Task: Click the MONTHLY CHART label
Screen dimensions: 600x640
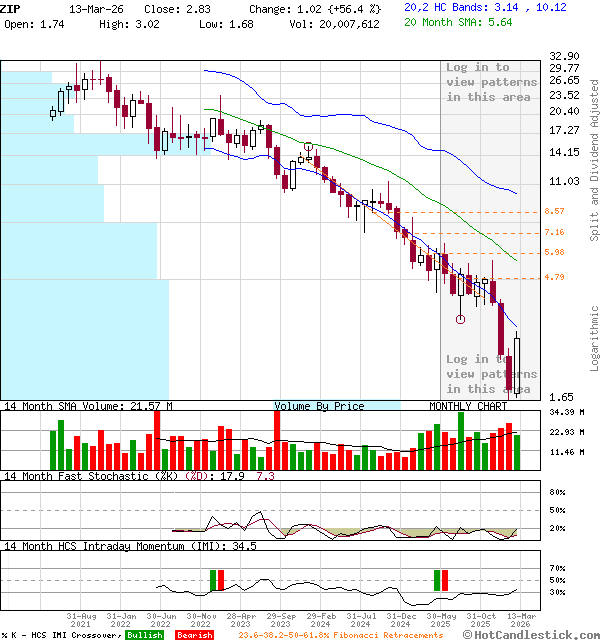Action: pos(469,406)
